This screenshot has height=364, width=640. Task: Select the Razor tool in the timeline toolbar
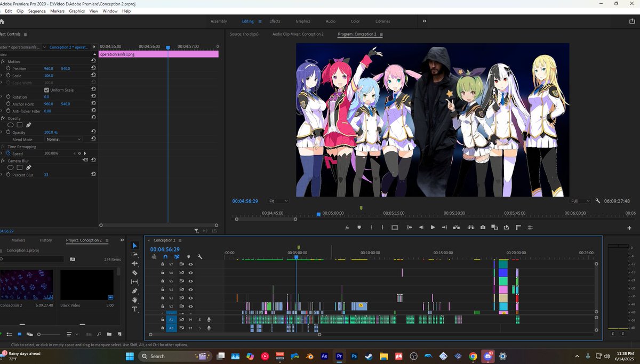135,273
